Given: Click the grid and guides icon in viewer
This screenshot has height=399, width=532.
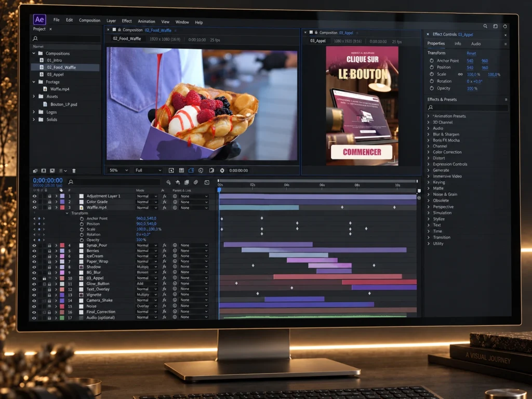Looking at the screenshot, I should pos(181,170).
